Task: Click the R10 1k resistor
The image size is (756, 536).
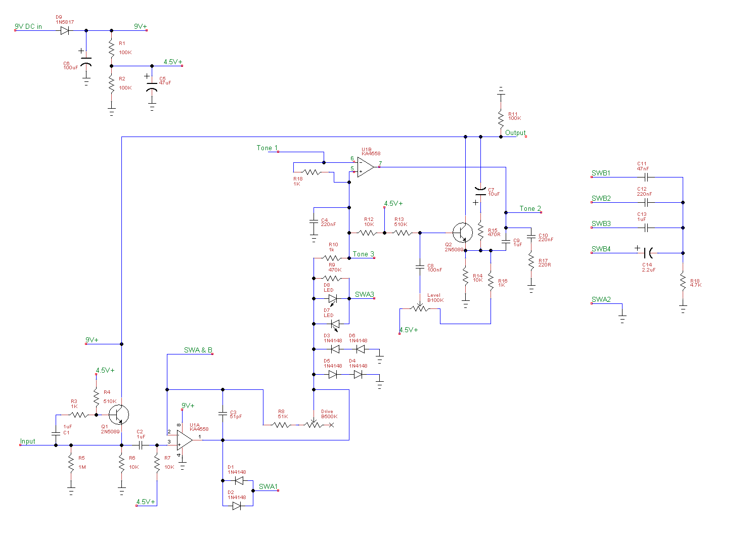Action: click(332, 258)
